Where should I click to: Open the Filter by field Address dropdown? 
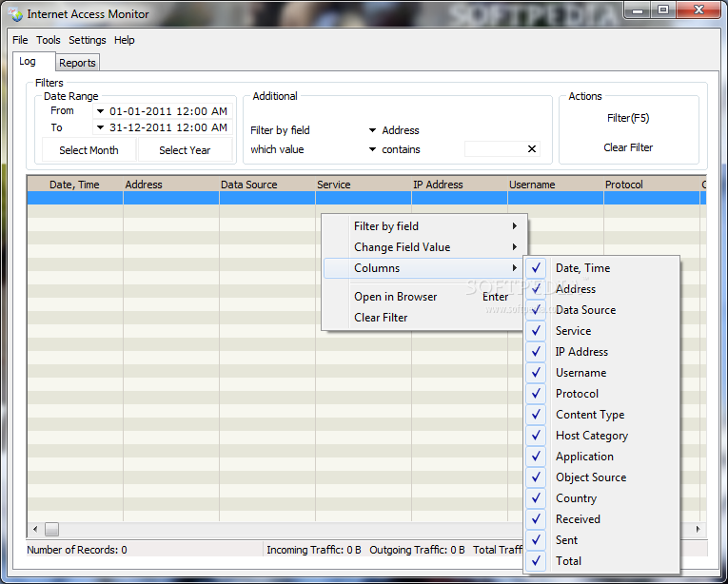coord(372,130)
